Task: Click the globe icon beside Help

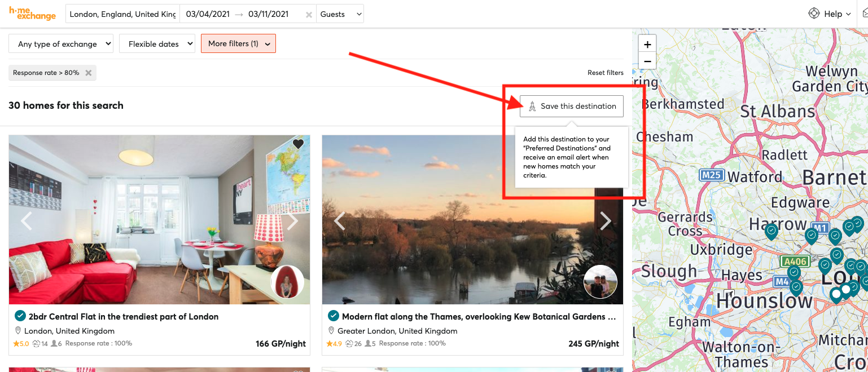Action: coord(814,12)
